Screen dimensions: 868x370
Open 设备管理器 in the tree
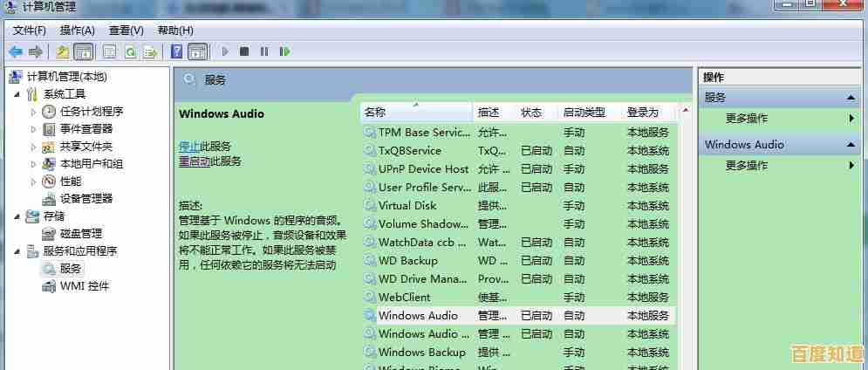pos(85,198)
